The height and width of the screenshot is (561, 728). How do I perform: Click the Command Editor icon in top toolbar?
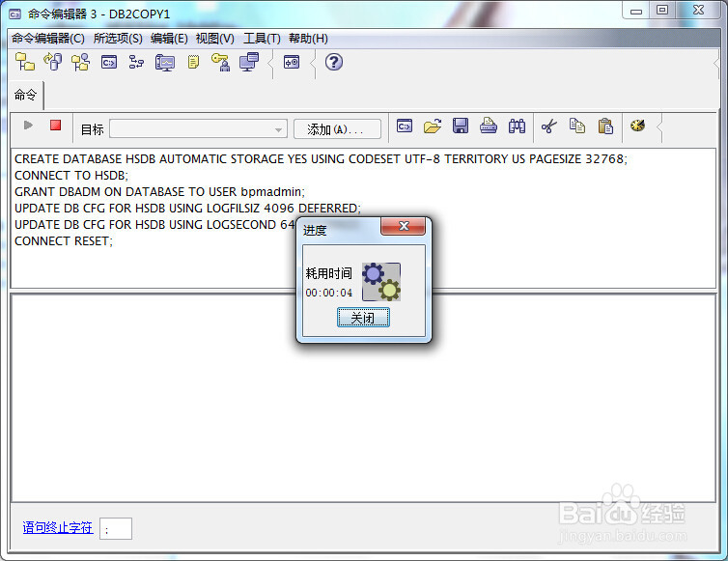tap(109, 62)
